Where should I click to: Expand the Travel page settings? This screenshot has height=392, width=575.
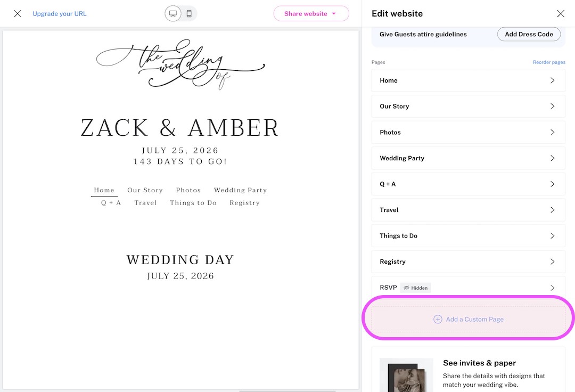pyautogui.click(x=468, y=210)
